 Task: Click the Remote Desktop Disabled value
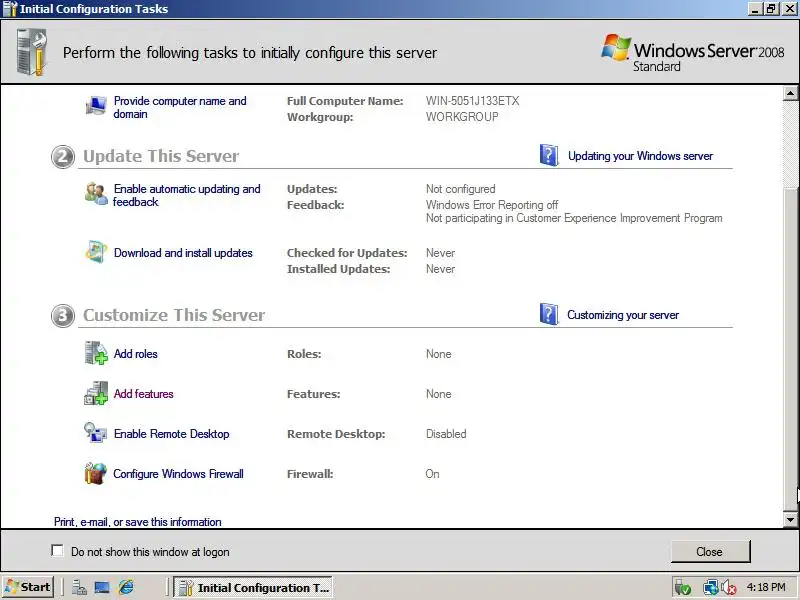click(446, 434)
